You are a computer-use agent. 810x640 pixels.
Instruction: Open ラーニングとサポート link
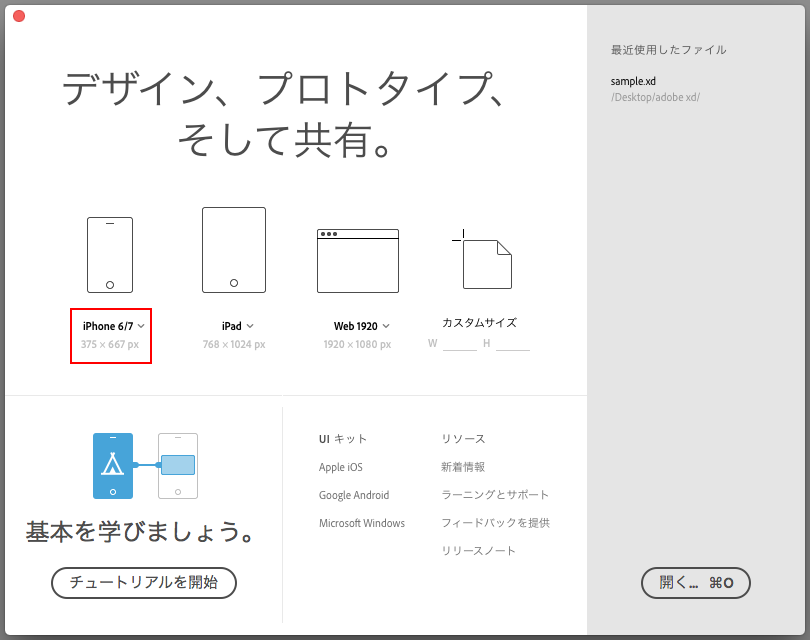click(495, 495)
